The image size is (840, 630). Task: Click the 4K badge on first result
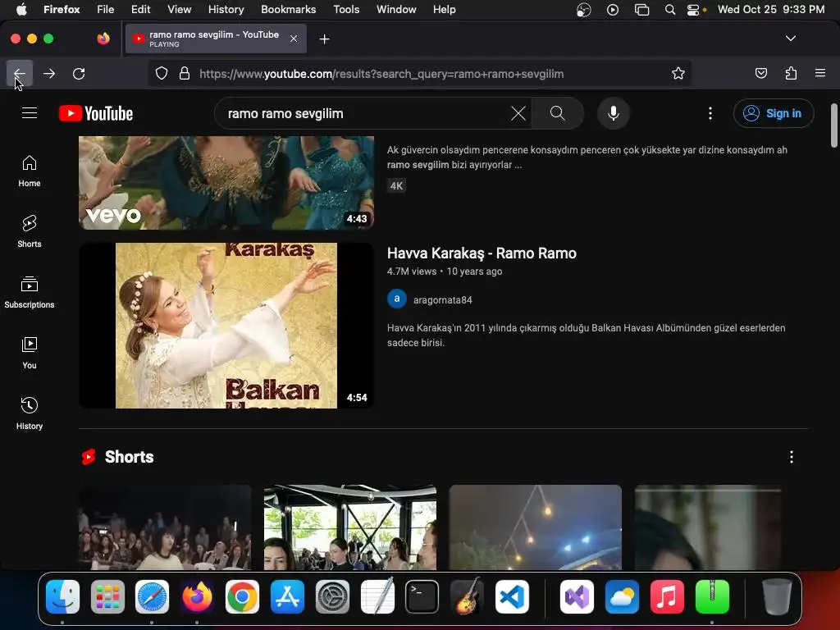[396, 186]
